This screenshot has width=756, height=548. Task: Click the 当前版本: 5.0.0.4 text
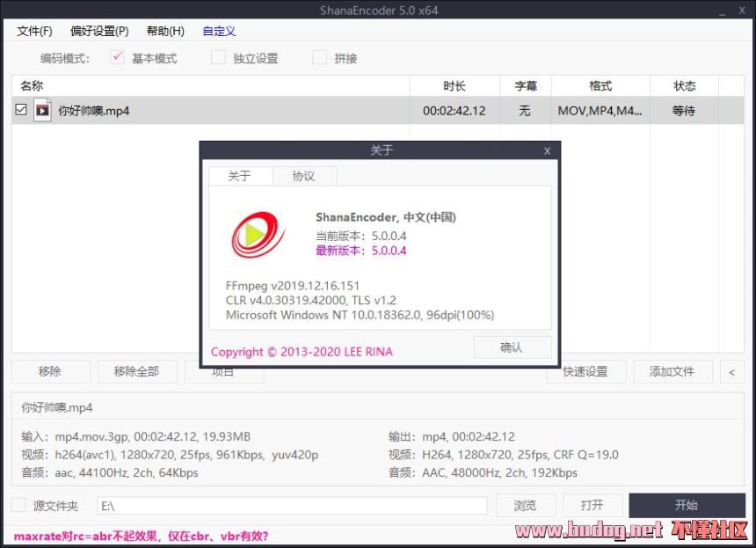[361, 236]
